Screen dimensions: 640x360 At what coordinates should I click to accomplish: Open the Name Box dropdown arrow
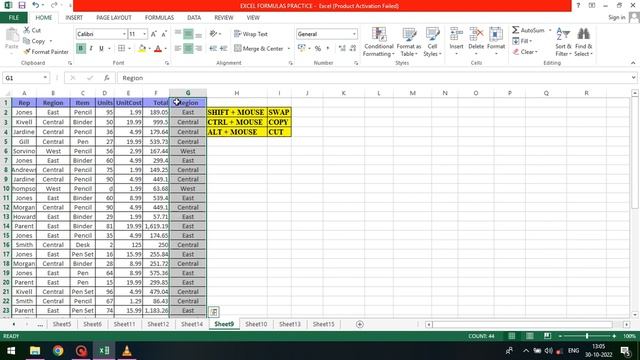pos(45,78)
